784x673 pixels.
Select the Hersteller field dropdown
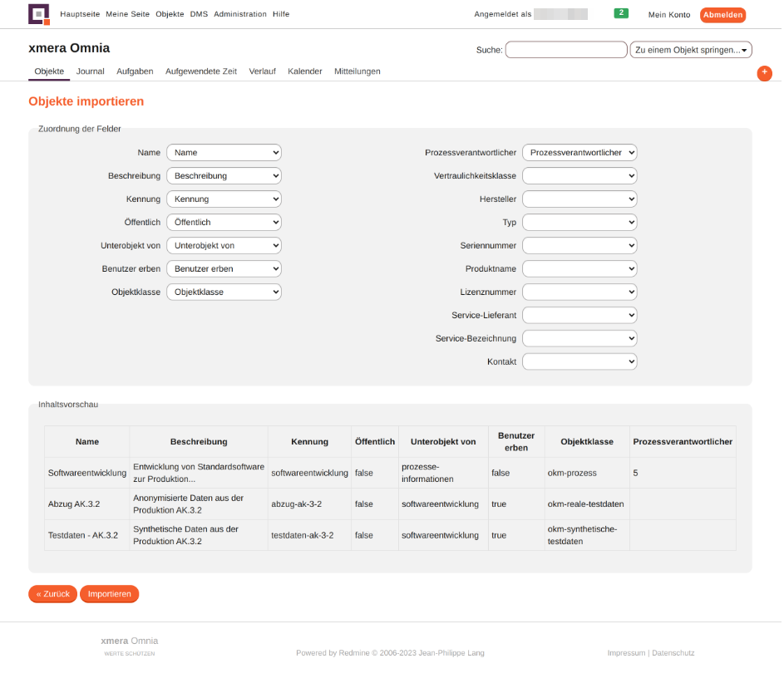tap(579, 199)
